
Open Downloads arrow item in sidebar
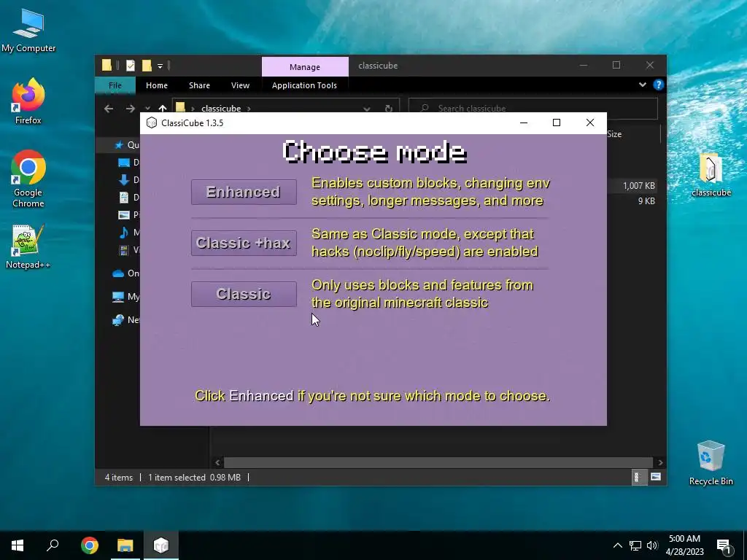tap(124, 179)
